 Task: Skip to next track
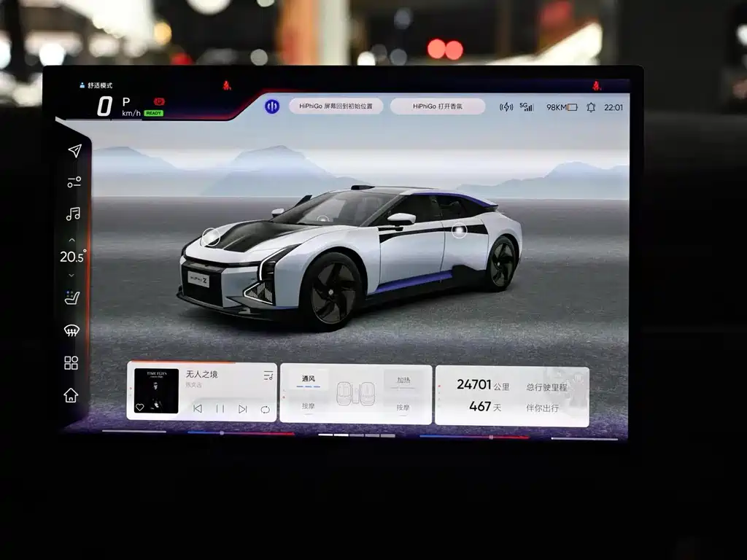click(x=242, y=409)
